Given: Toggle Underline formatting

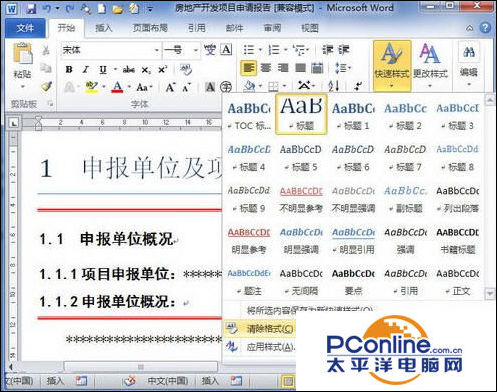Looking at the screenshot, I should click(x=103, y=69).
